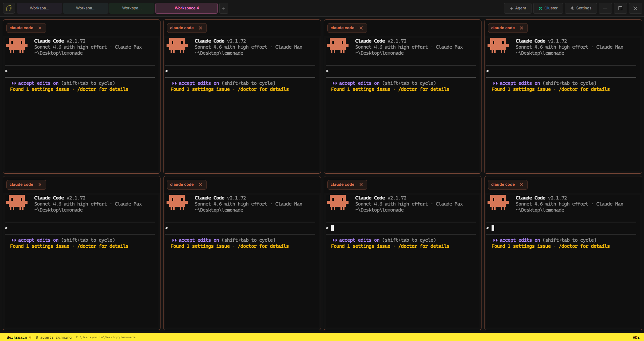Close the claude code tab in the bottom-right pane
644x341 pixels.
[522, 184]
